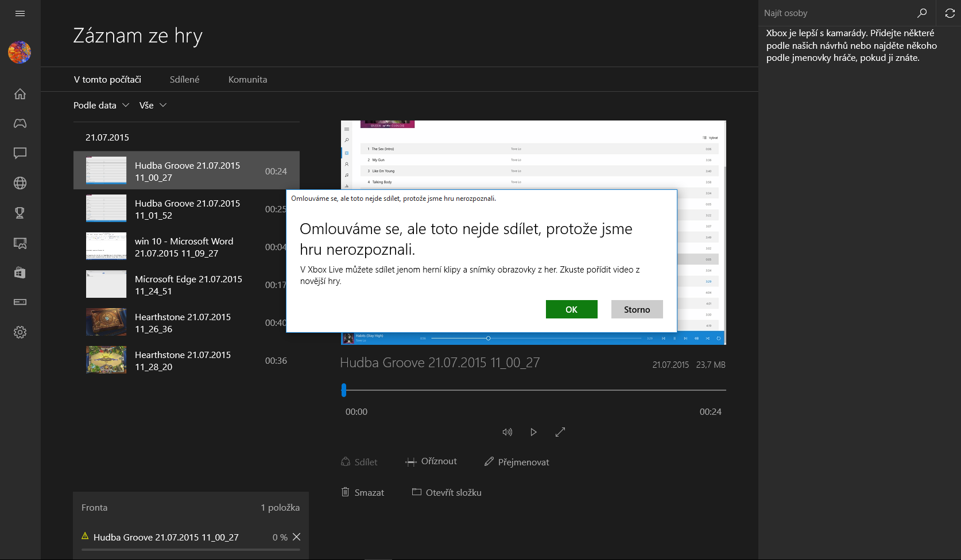Play the selected clip

coord(533,432)
